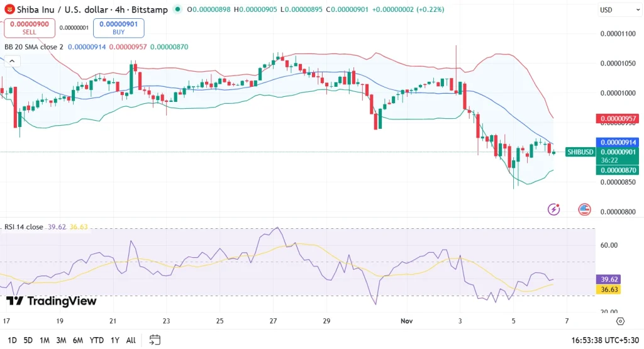Click the RSI 14 close indicator label
Viewport: 644px width, 349px height.
[25, 226]
